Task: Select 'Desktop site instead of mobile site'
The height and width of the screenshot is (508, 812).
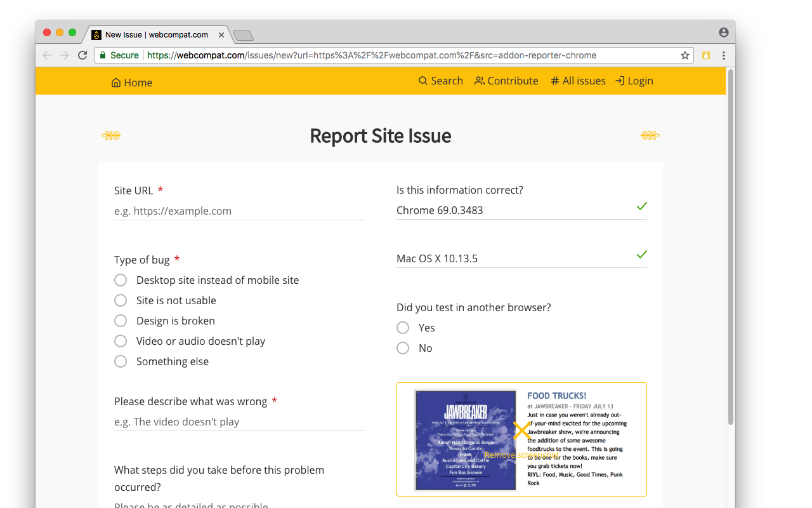Action: tap(121, 280)
